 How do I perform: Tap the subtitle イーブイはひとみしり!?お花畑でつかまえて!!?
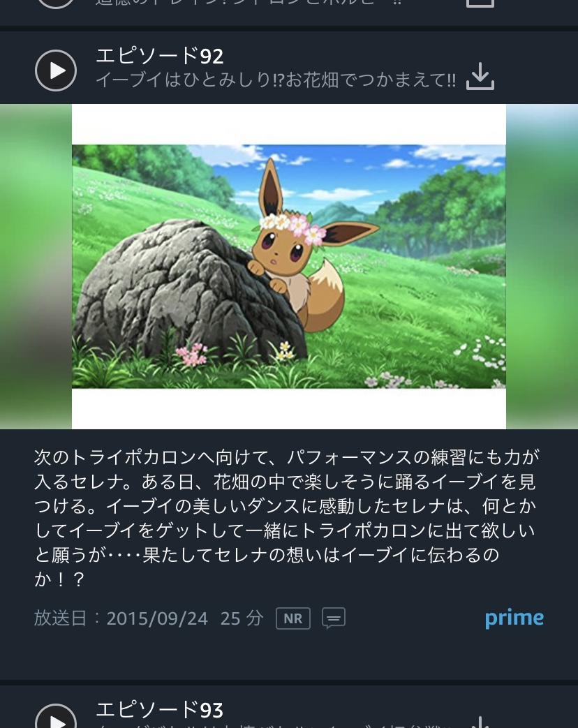[276, 80]
